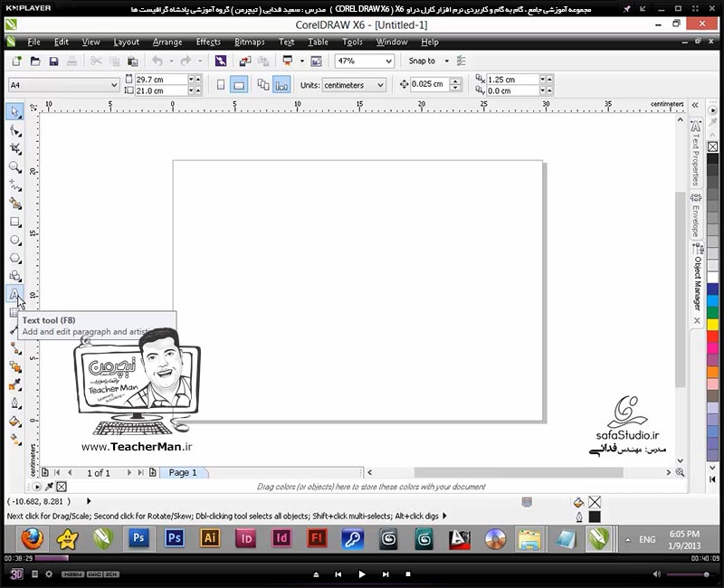Open the Bitmaps menu
This screenshot has height=588, width=724.
(x=250, y=42)
